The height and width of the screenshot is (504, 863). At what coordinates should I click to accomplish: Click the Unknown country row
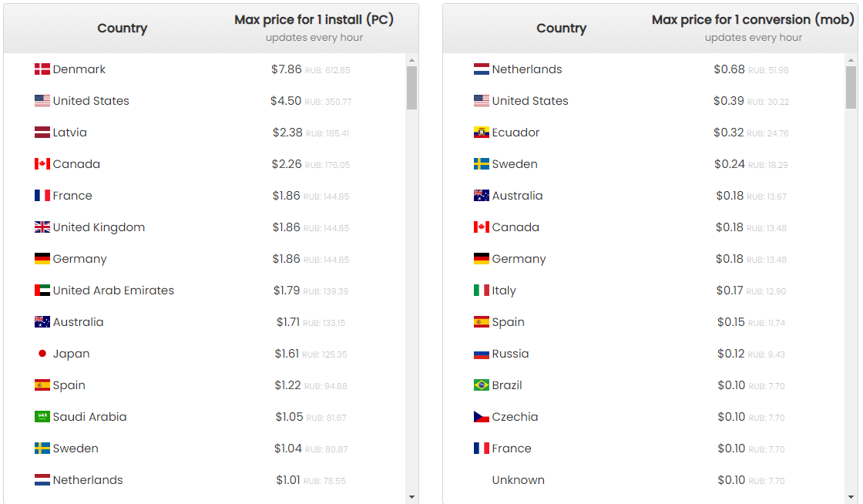point(518,480)
